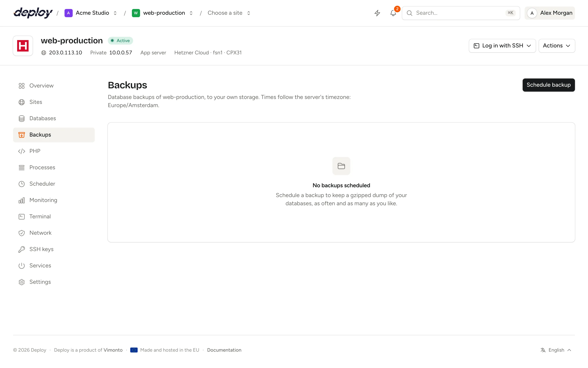Select the Backups sidebar item
The height and width of the screenshot is (368, 588).
(54, 135)
